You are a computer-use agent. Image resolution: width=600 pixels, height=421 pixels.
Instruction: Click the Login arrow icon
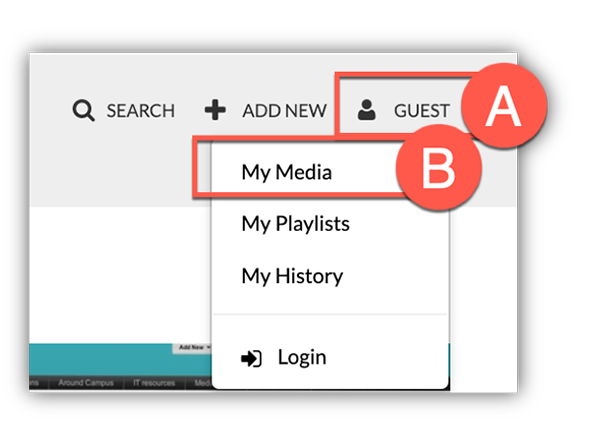252,357
